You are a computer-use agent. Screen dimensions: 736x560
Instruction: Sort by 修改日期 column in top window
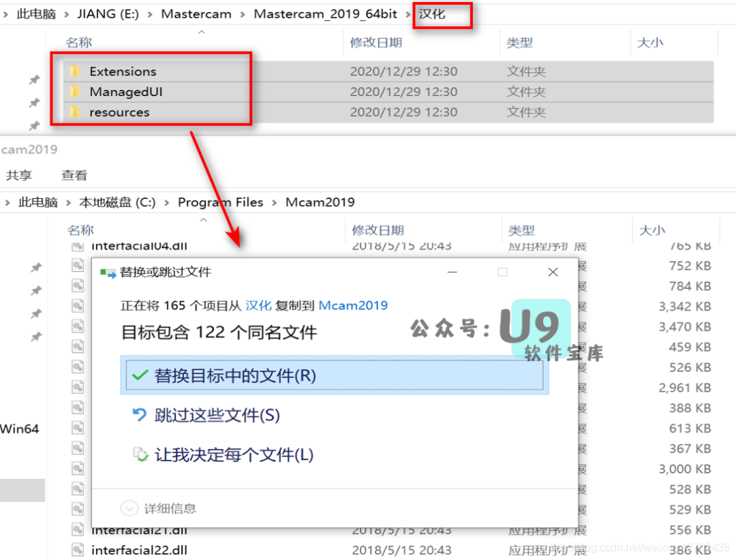click(x=376, y=43)
